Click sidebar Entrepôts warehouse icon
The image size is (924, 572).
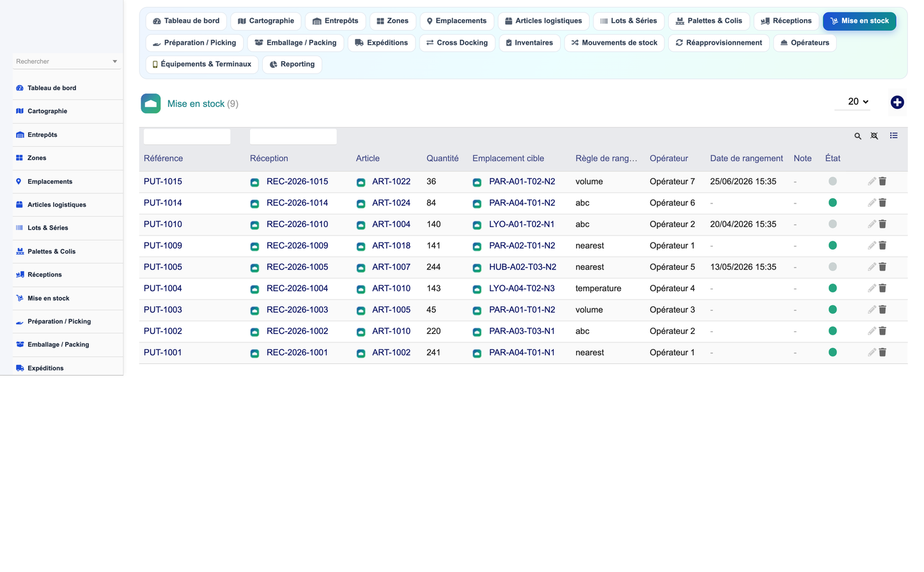pyautogui.click(x=20, y=135)
